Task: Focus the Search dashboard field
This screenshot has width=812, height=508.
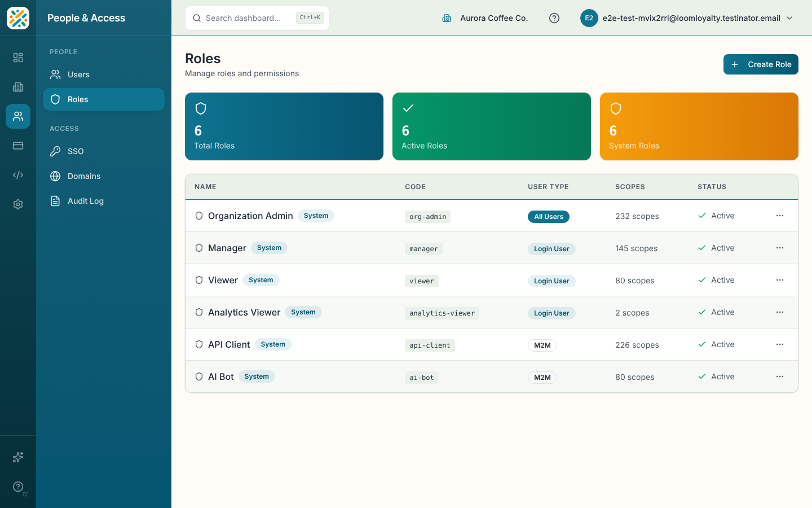Action: click(x=257, y=18)
